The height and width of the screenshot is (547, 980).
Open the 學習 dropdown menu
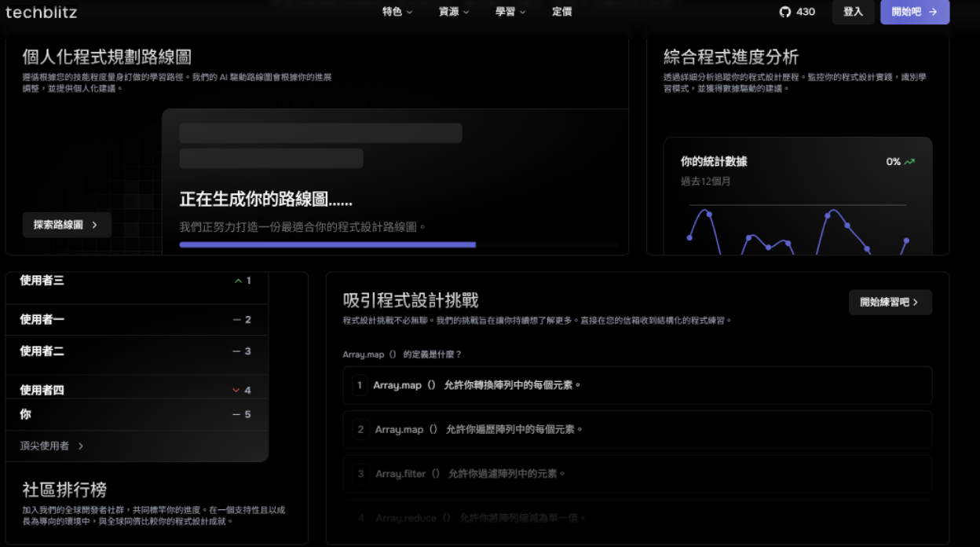click(510, 12)
